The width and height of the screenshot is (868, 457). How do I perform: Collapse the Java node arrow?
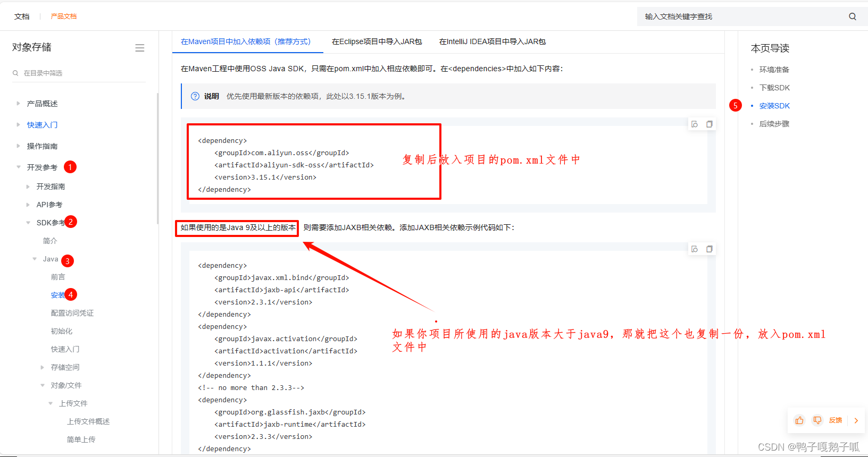[35, 259]
